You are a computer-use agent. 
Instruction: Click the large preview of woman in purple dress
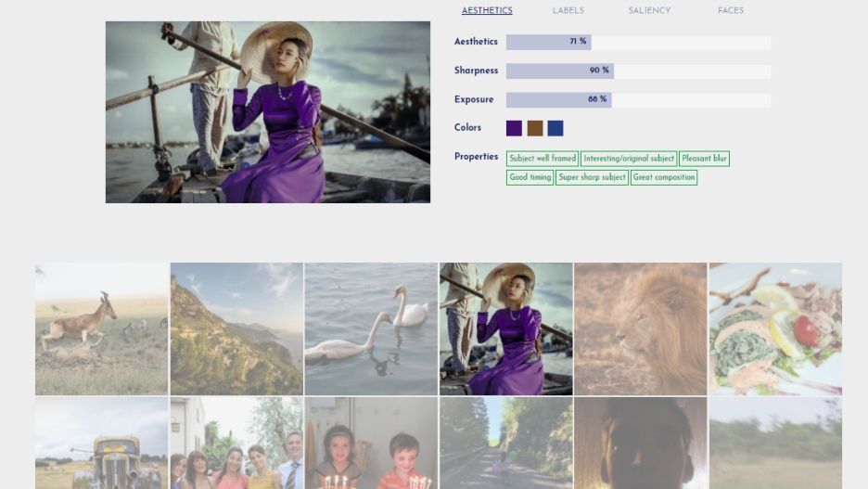click(268, 112)
